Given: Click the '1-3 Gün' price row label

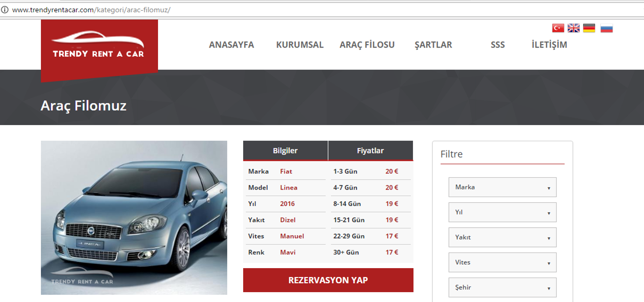Looking at the screenshot, I should [345, 172].
